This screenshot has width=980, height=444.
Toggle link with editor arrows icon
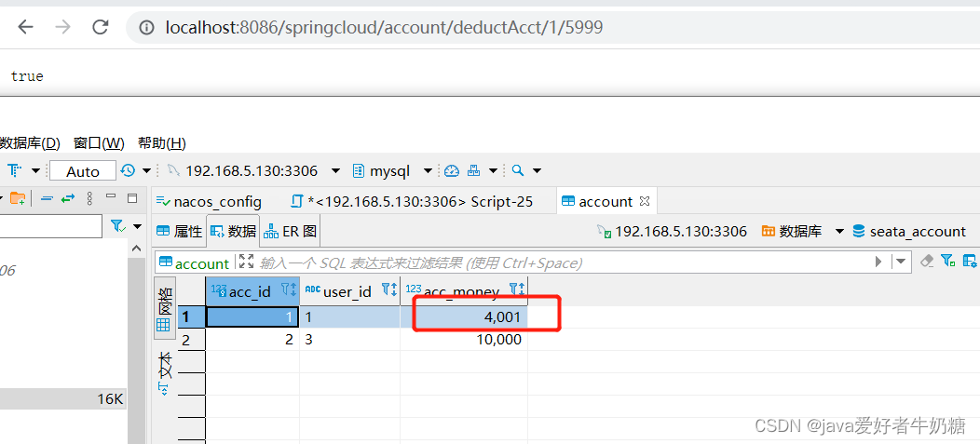pos(67,198)
